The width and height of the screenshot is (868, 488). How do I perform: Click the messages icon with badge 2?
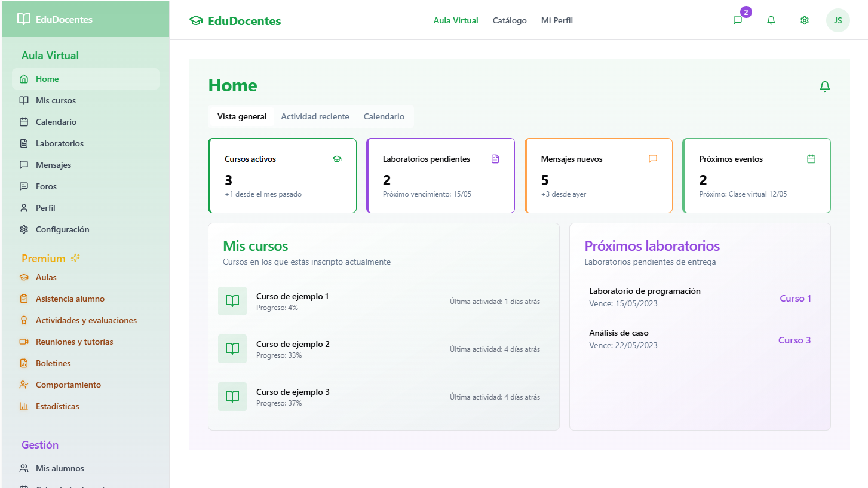(x=738, y=20)
